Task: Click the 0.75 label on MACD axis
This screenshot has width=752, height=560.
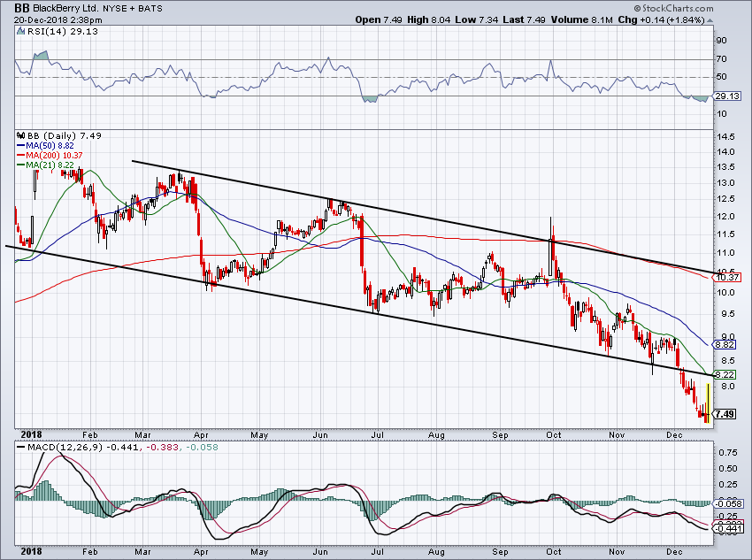Action: click(728, 453)
